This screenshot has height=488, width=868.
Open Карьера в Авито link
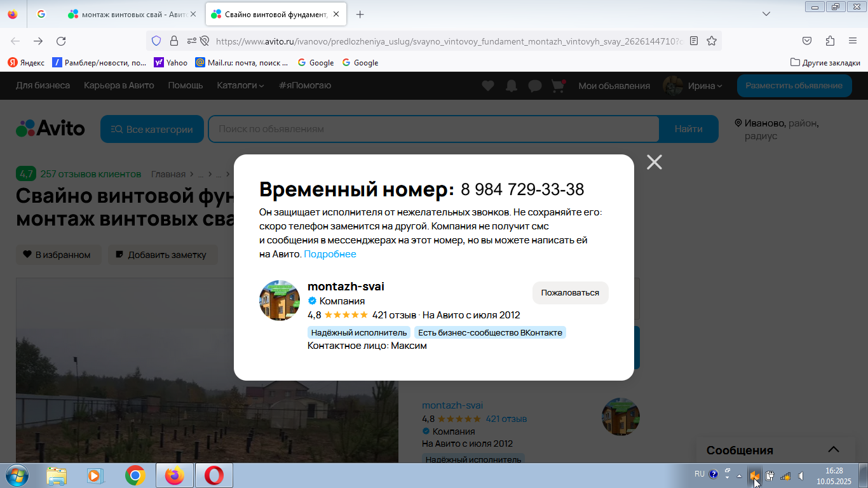(119, 85)
